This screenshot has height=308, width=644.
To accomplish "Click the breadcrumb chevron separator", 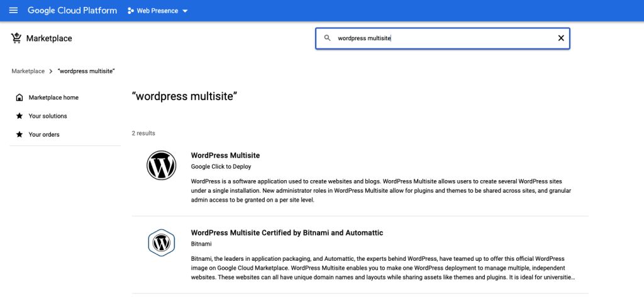I will click(50, 71).
